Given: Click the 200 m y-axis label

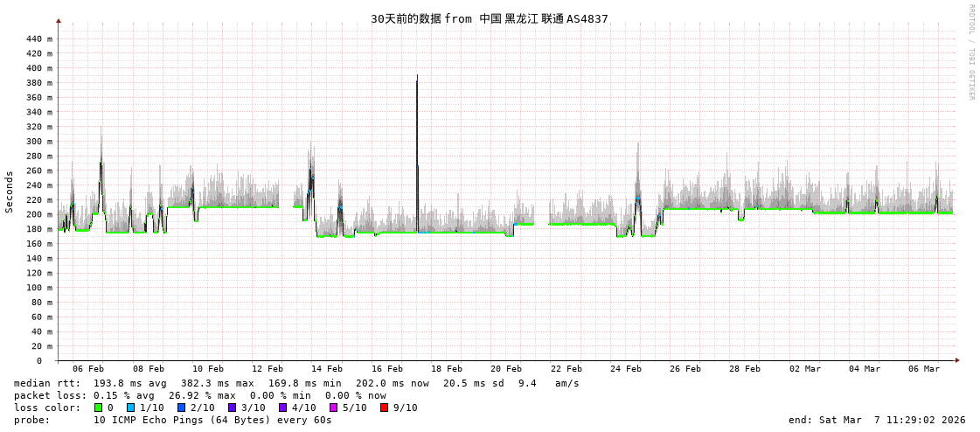Looking at the screenshot, I should coord(39,214).
